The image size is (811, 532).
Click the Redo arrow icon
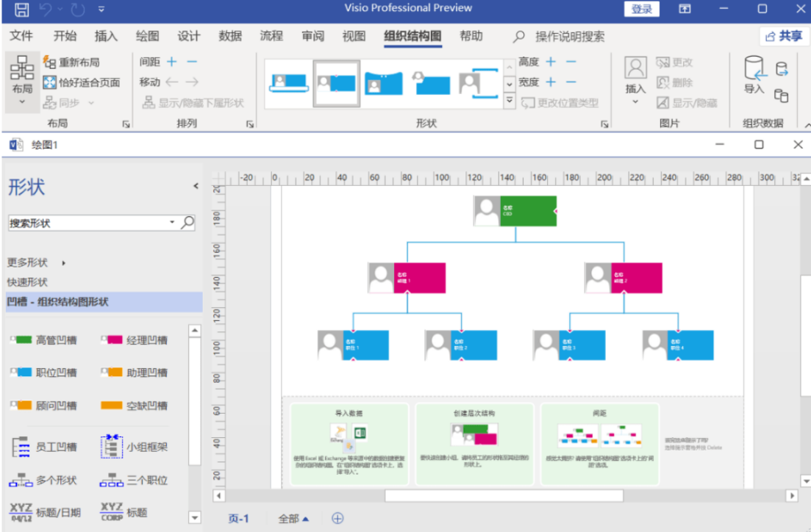pos(78,9)
